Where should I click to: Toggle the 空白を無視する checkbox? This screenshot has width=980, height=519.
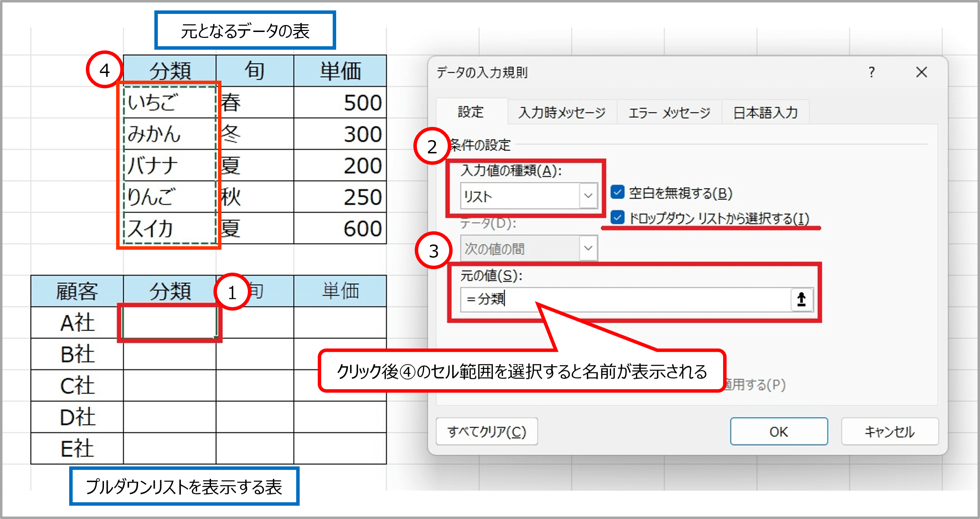coord(617,193)
